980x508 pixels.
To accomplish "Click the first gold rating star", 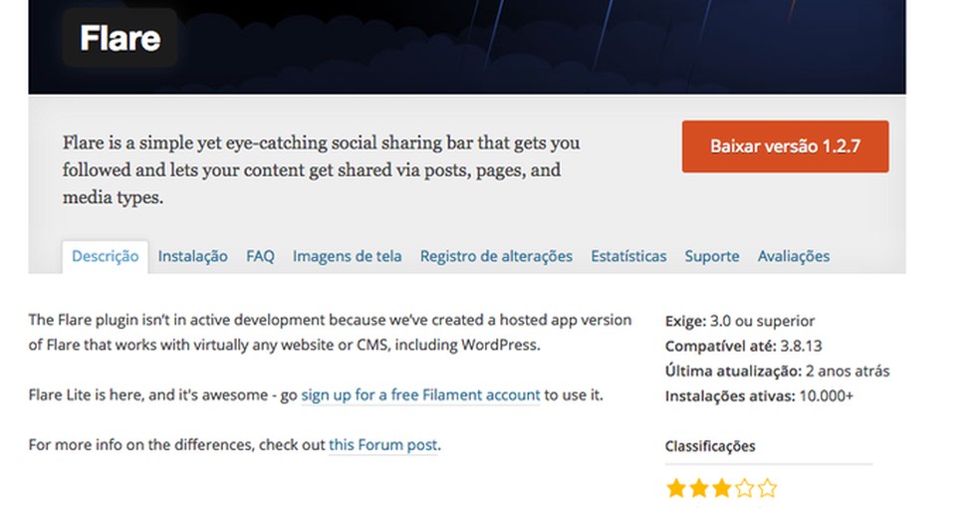I will click(x=676, y=488).
